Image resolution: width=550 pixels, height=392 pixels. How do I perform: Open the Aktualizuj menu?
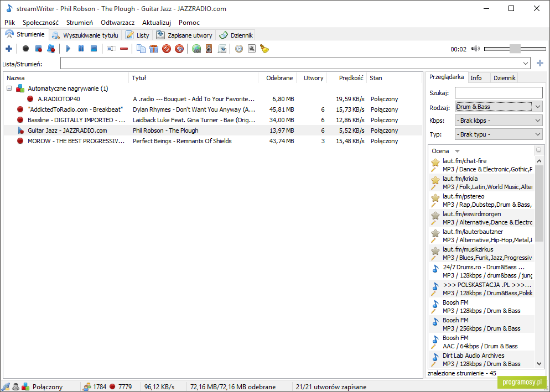(157, 23)
